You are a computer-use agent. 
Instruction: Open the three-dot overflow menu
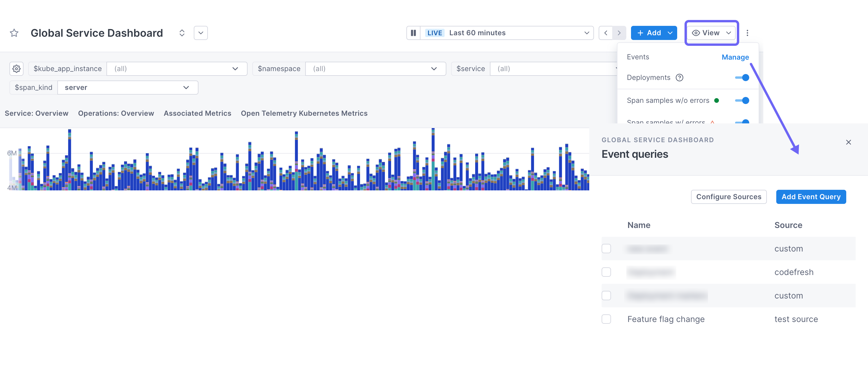pos(747,33)
